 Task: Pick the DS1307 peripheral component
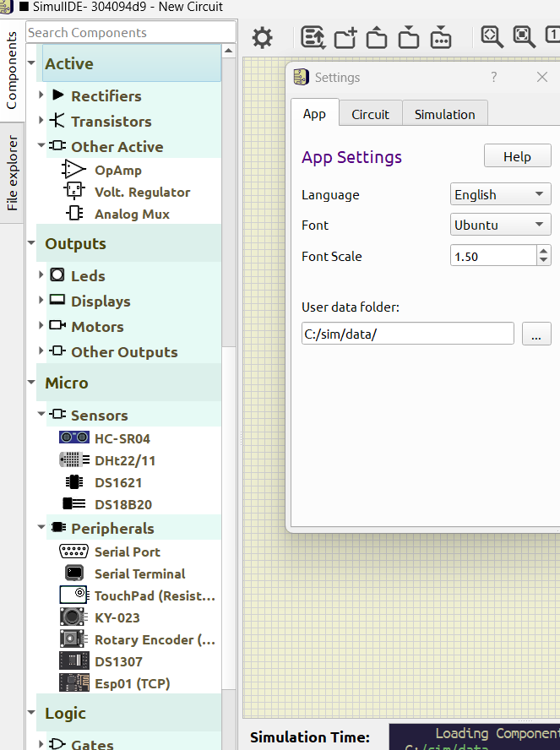click(118, 662)
